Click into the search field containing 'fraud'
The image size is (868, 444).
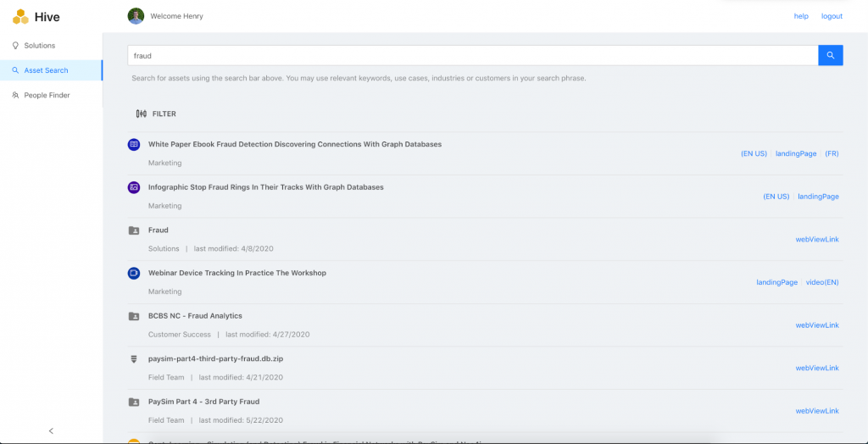click(471, 55)
